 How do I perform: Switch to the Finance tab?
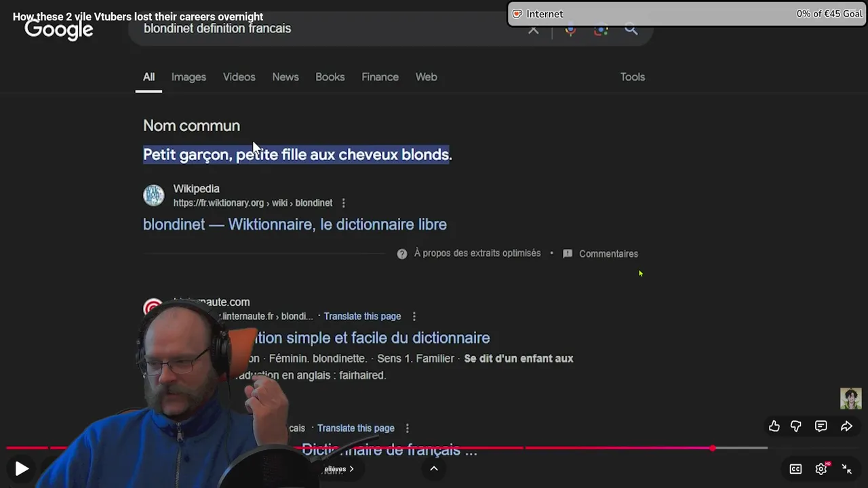(380, 77)
